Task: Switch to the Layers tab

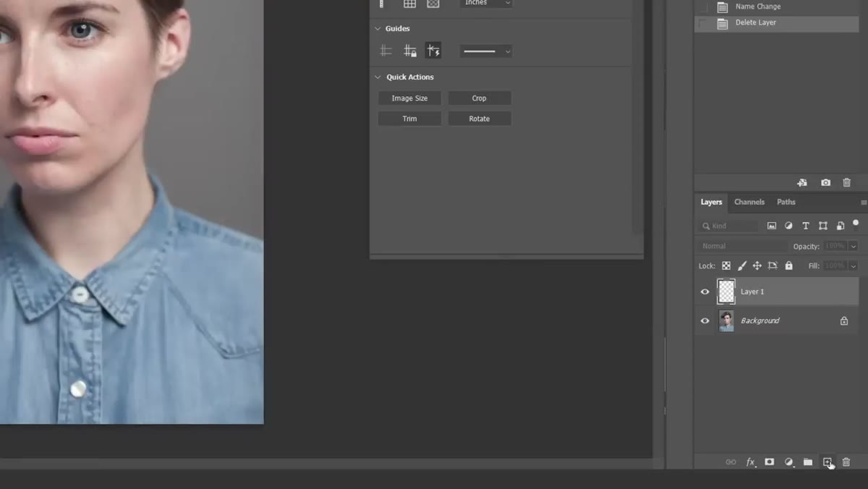Action: click(711, 203)
